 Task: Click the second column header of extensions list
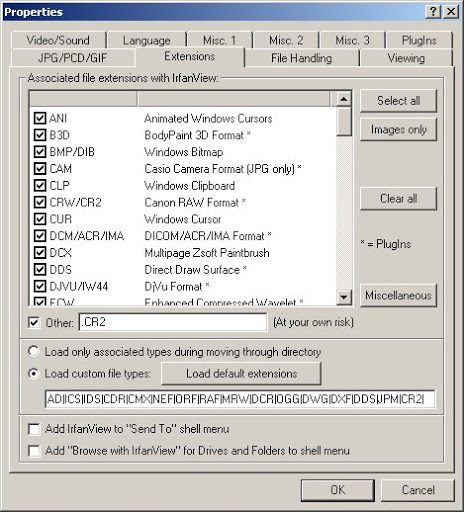[234, 99]
